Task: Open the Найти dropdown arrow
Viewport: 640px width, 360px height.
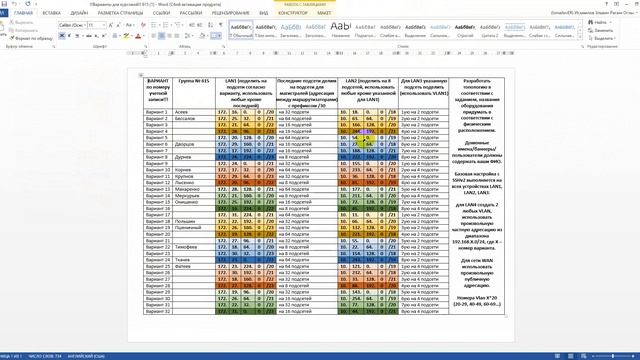Action: (611, 22)
